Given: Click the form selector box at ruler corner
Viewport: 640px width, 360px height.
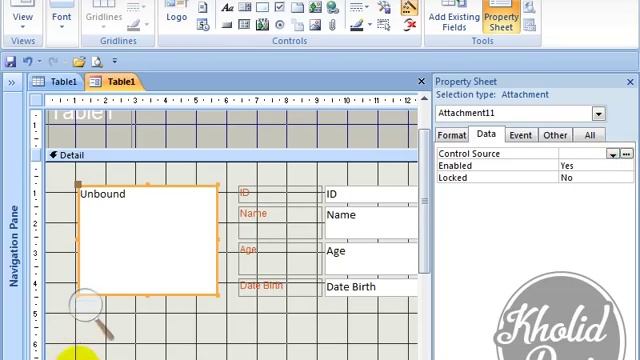Looking at the screenshot, I should (36, 100).
